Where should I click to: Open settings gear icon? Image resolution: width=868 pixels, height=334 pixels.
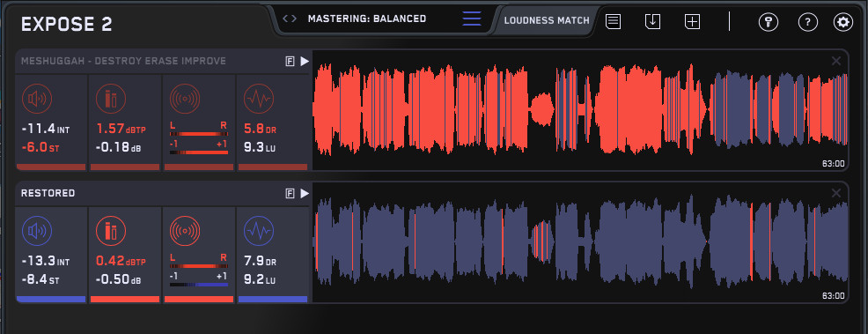tap(843, 22)
